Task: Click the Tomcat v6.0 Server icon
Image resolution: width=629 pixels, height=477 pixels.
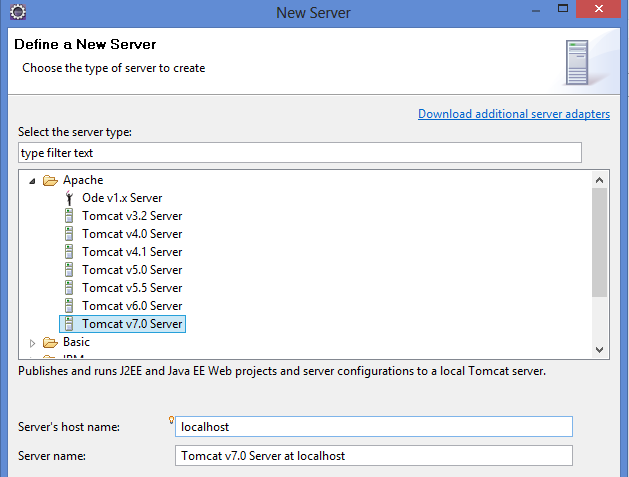Action: (69, 306)
